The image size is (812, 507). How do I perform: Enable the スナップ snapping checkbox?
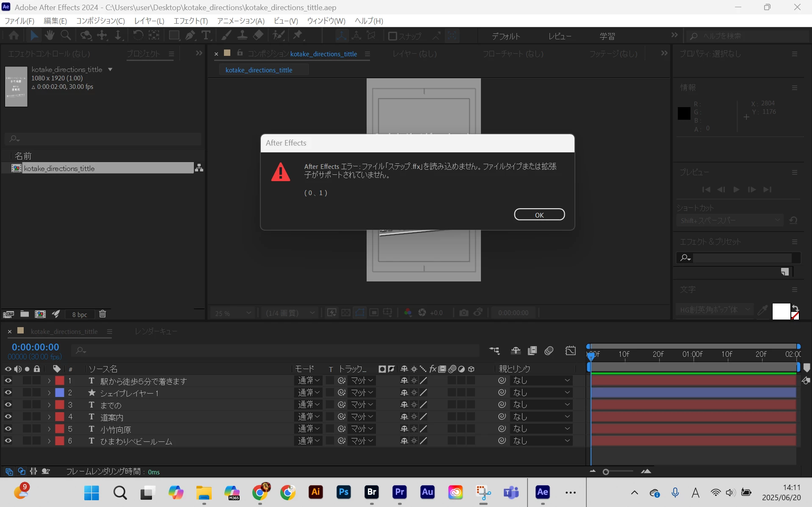coord(392,36)
